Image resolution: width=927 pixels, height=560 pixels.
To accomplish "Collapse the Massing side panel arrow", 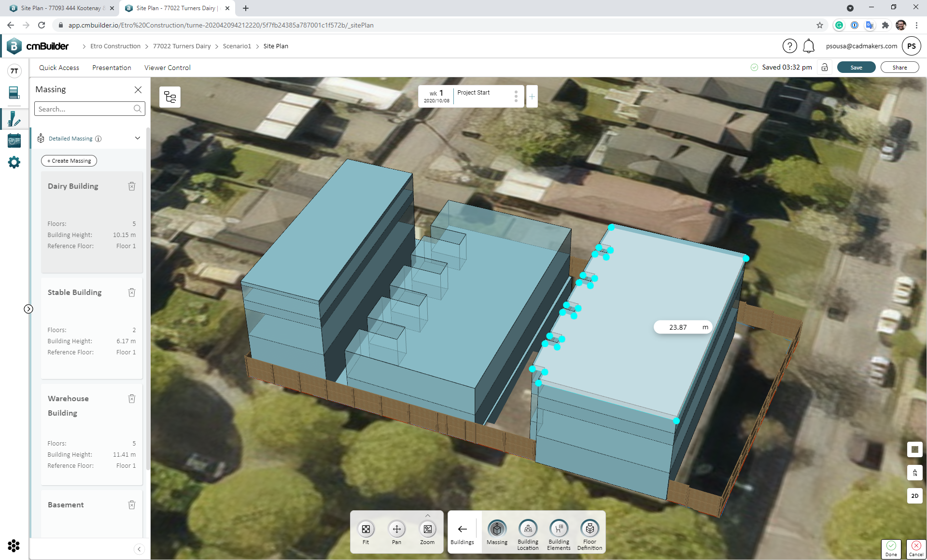I will (139, 549).
